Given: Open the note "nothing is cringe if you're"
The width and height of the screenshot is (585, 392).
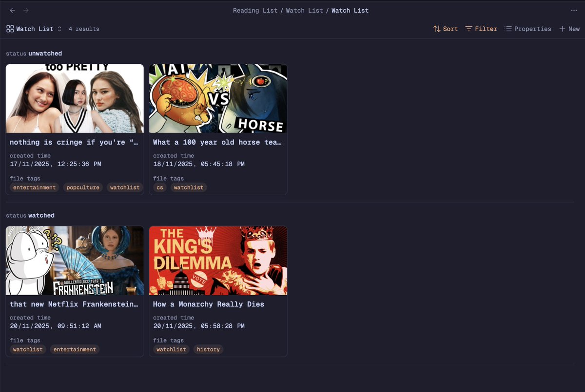Looking at the screenshot, I should click(74, 142).
